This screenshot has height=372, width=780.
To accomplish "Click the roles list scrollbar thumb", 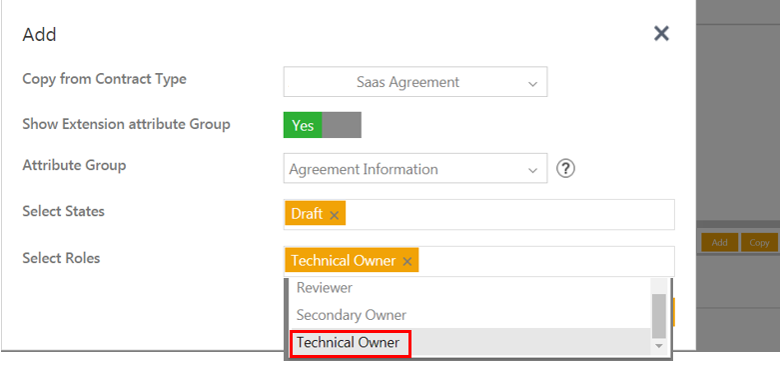I will 659,316.
